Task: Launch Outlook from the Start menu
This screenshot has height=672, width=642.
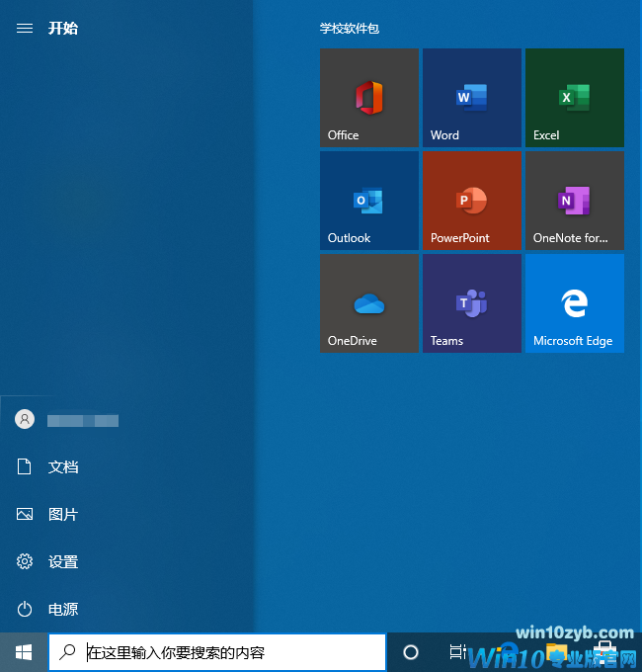Action: [x=368, y=201]
